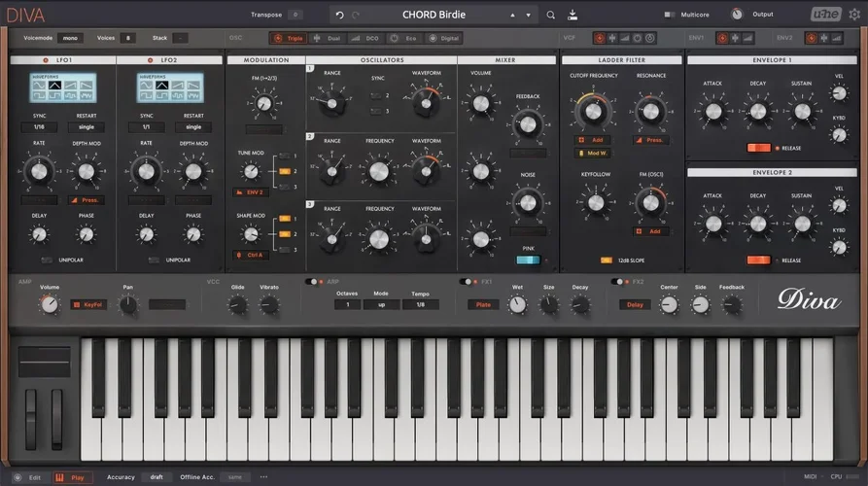Select the previous preset arrow
The image size is (868, 486).
(x=513, y=16)
